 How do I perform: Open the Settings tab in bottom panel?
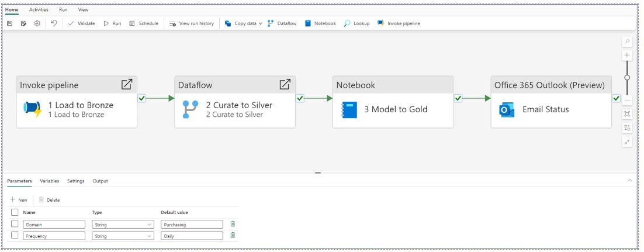point(75,181)
